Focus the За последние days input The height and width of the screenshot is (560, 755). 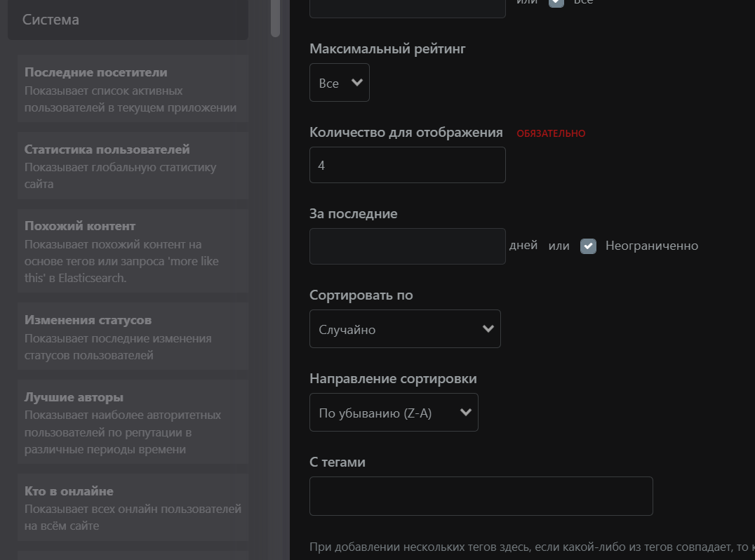(x=407, y=246)
